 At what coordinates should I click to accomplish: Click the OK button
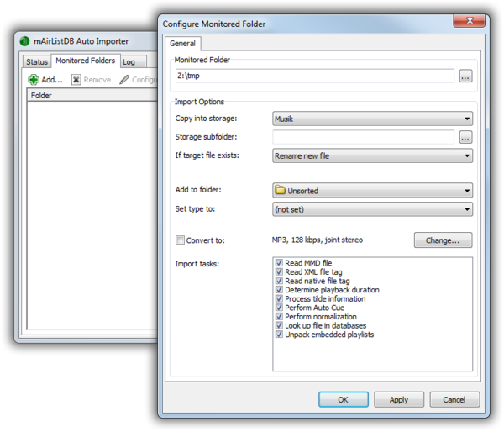[344, 399]
